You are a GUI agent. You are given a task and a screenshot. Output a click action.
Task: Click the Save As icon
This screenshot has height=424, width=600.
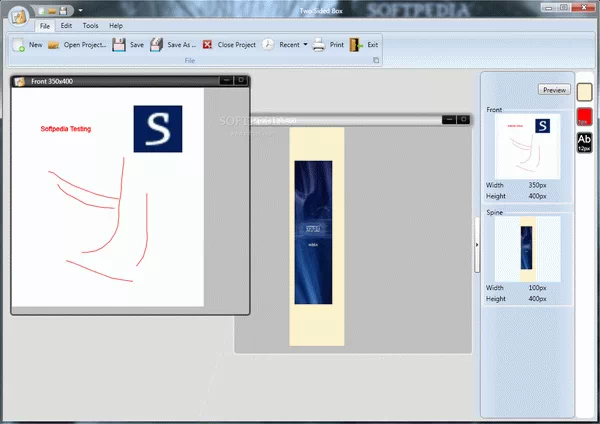(x=156, y=45)
